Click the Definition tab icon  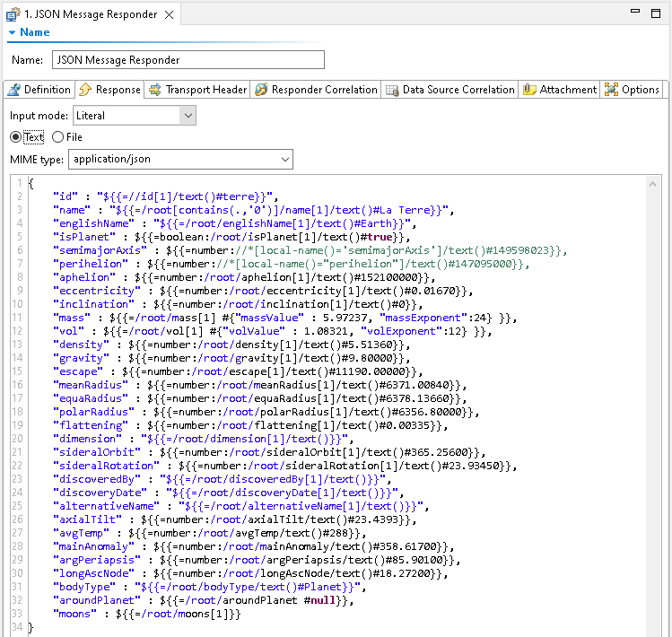(14, 90)
